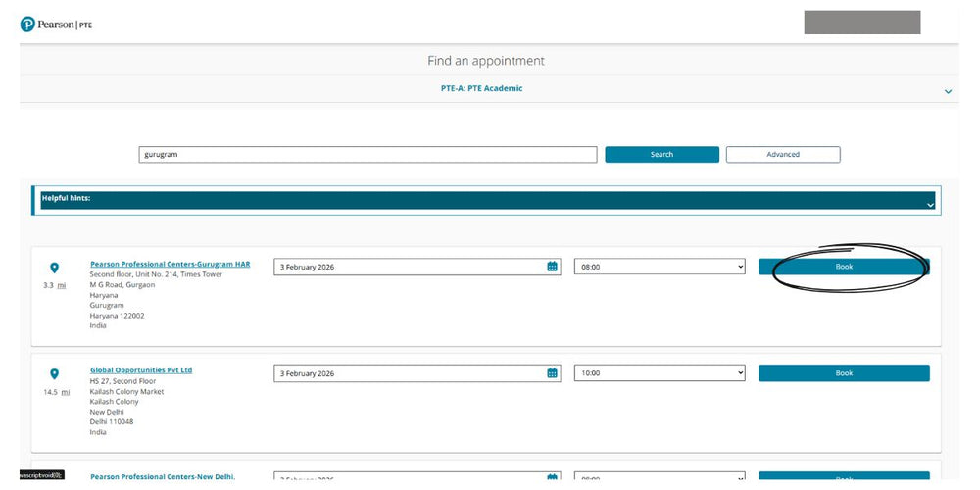
Task: Book the Pearson Gurugram HAR appointment
Action: coord(844,267)
